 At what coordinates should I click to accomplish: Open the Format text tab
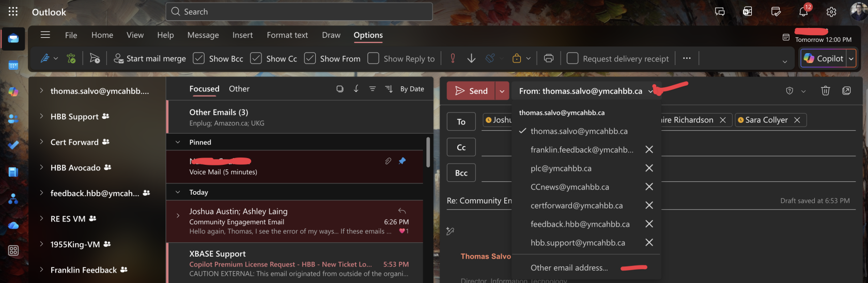click(x=287, y=35)
